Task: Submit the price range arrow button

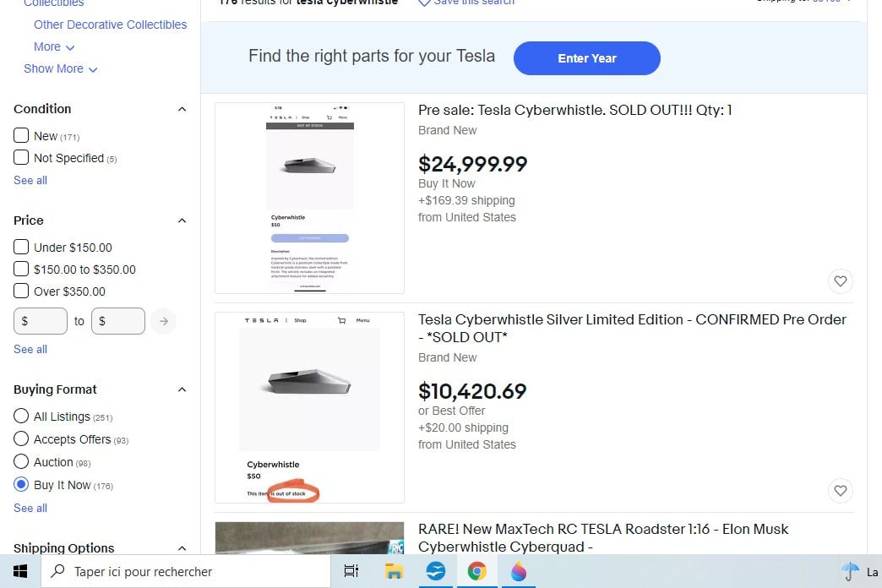Action: (164, 321)
